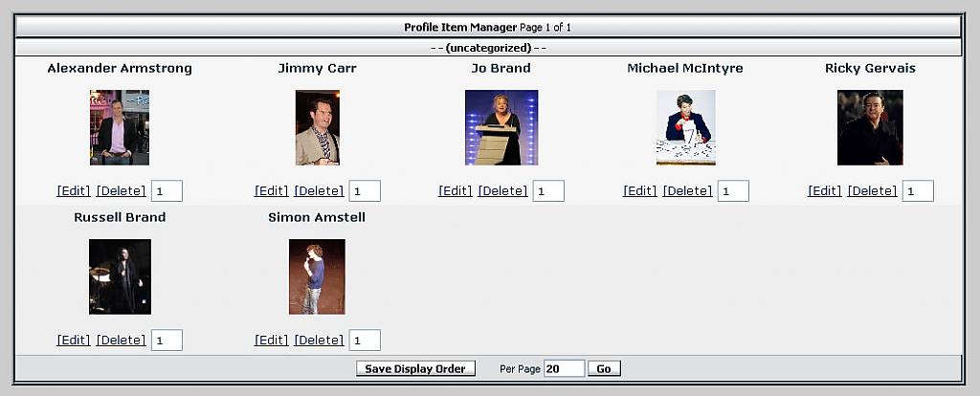Open Jimmy Carr's profile image
980x396 pixels.
pos(317,127)
